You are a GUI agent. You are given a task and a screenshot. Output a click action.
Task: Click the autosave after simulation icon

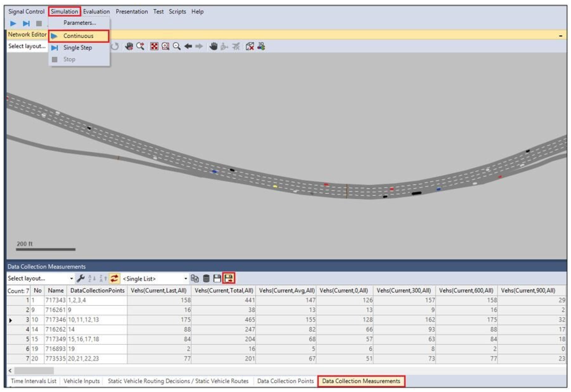click(x=228, y=278)
